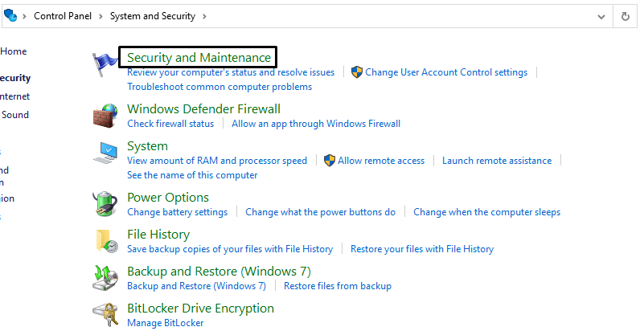Click the Control Panel icon in address bar
This screenshot has width=644, height=331.
(10, 15)
